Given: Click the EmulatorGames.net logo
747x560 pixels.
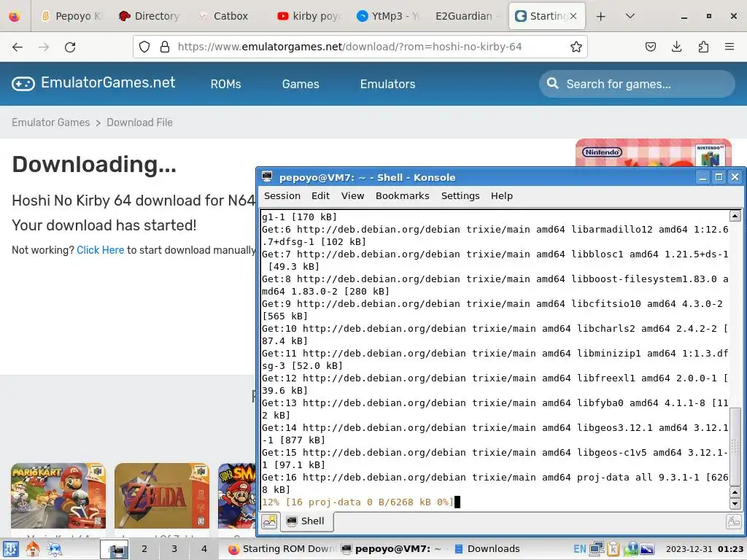Looking at the screenshot, I should point(93,83).
